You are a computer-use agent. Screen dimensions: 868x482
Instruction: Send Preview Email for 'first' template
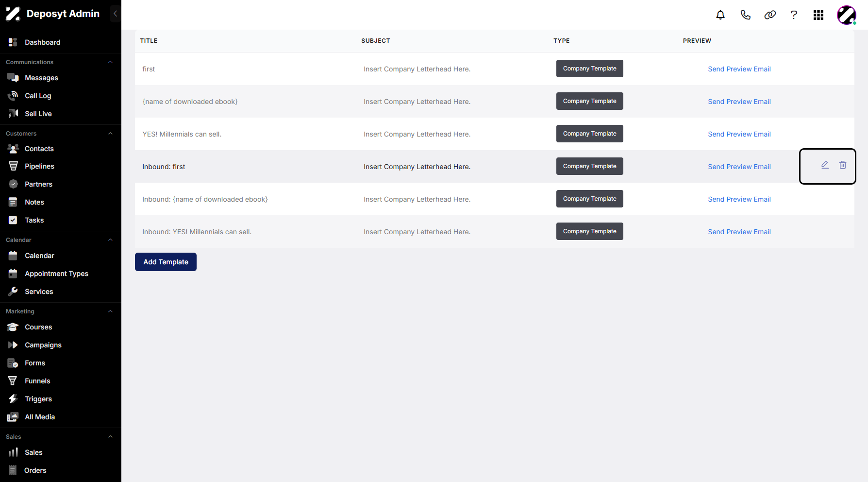pyautogui.click(x=739, y=69)
